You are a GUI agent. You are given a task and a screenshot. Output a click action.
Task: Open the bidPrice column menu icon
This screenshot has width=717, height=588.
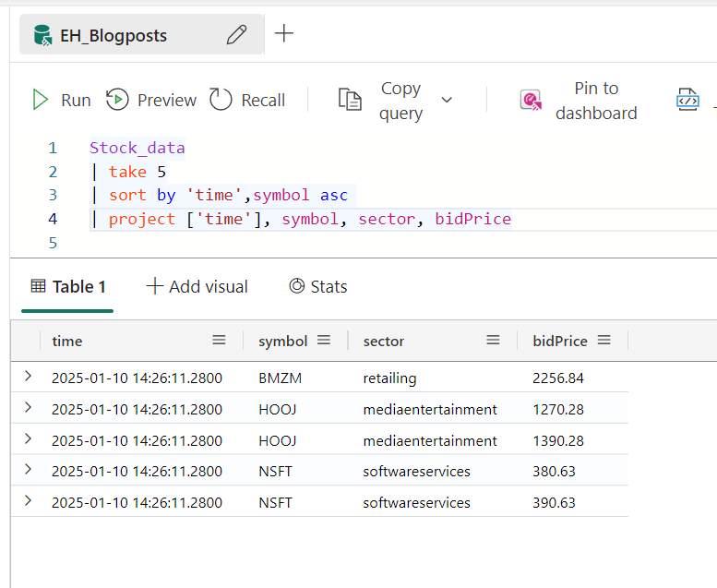(x=604, y=341)
